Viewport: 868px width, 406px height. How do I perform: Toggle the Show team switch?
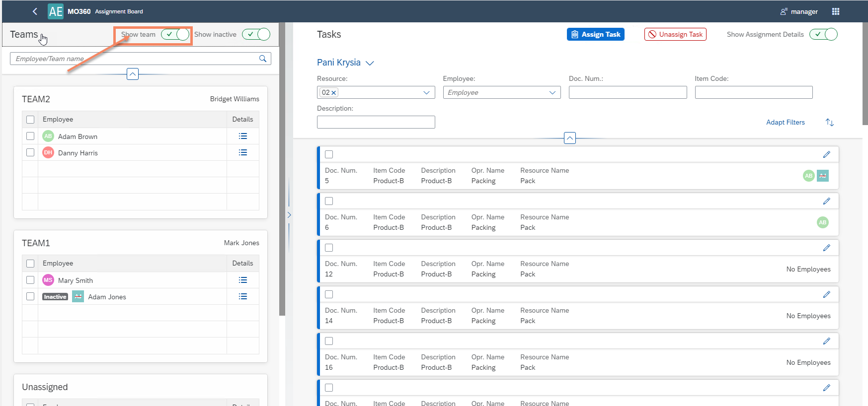(175, 34)
